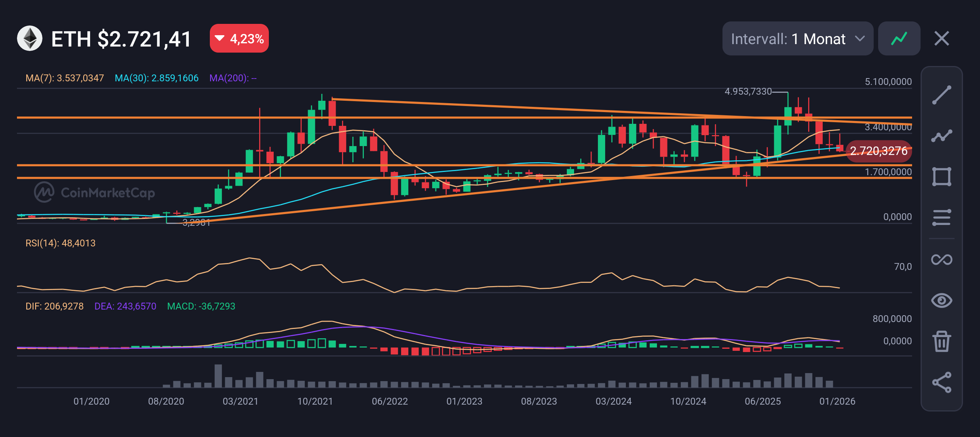Click the delete drawings trash icon
Screen dimensions: 980x437
tap(942, 341)
